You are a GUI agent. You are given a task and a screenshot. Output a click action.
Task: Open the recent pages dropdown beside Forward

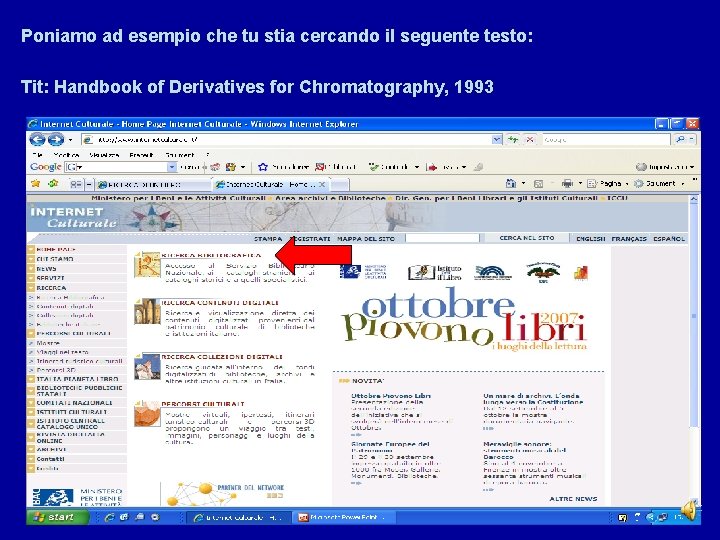click(70, 140)
